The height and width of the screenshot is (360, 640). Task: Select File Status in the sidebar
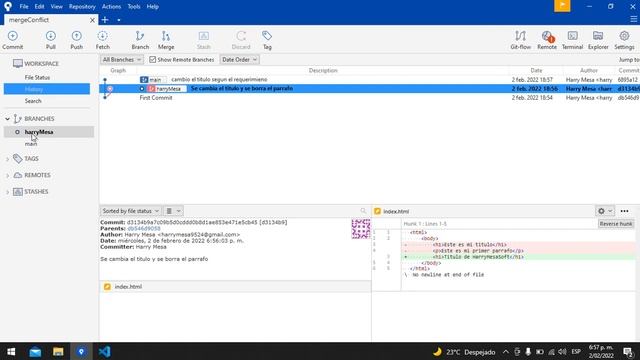[37, 78]
